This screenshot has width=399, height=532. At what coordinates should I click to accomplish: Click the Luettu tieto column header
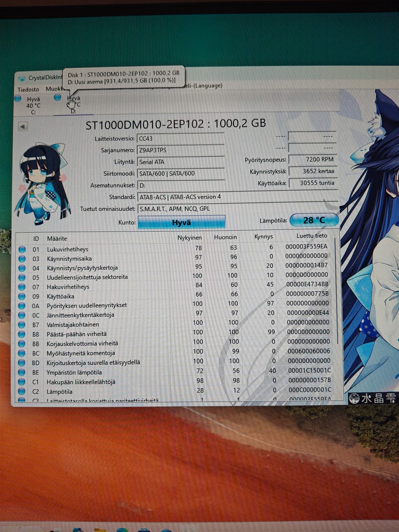point(312,235)
